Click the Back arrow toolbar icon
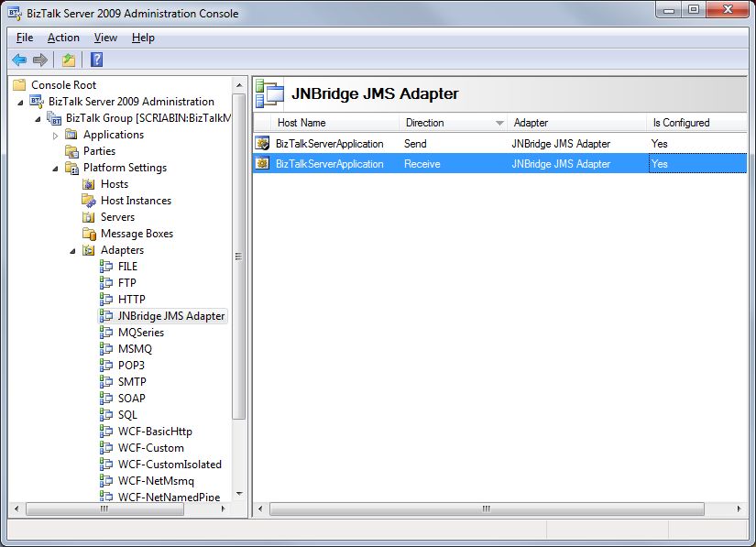This screenshot has width=756, height=547. [x=19, y=60]
